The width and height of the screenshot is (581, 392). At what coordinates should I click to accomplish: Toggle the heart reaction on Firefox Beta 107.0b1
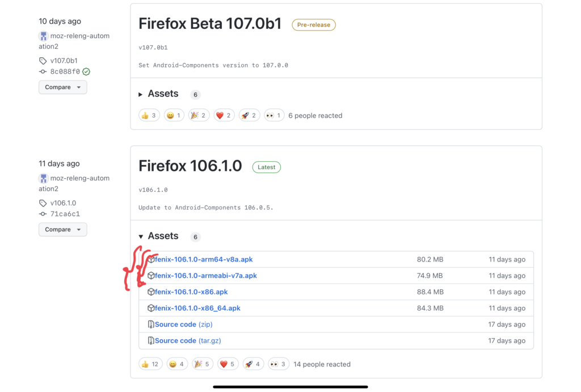coord(224,115)
